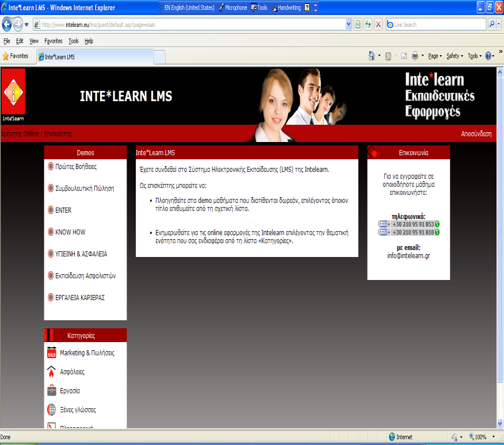Click the search magnifier button

tap(492, 24)
